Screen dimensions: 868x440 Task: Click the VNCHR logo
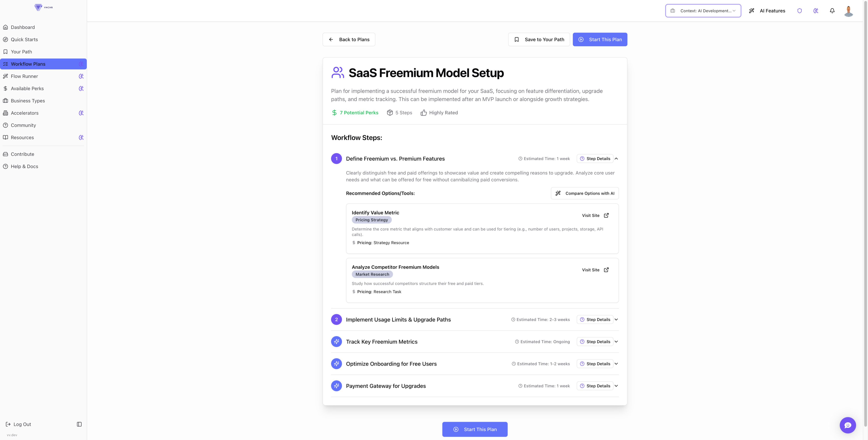coord(43,7)
